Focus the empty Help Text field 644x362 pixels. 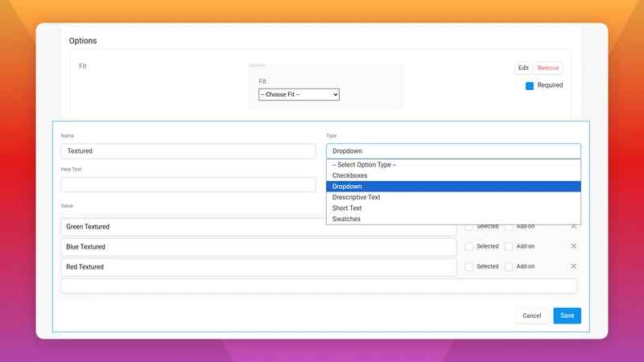(x=188, y=185)
